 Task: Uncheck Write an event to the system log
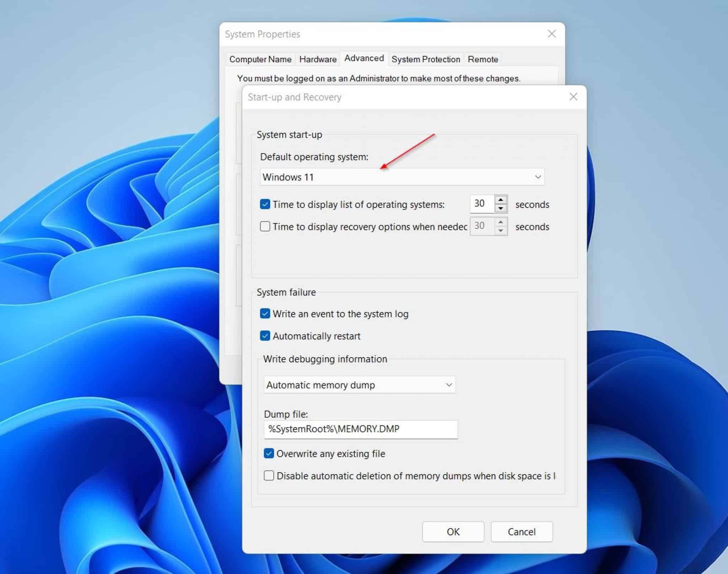264,313
